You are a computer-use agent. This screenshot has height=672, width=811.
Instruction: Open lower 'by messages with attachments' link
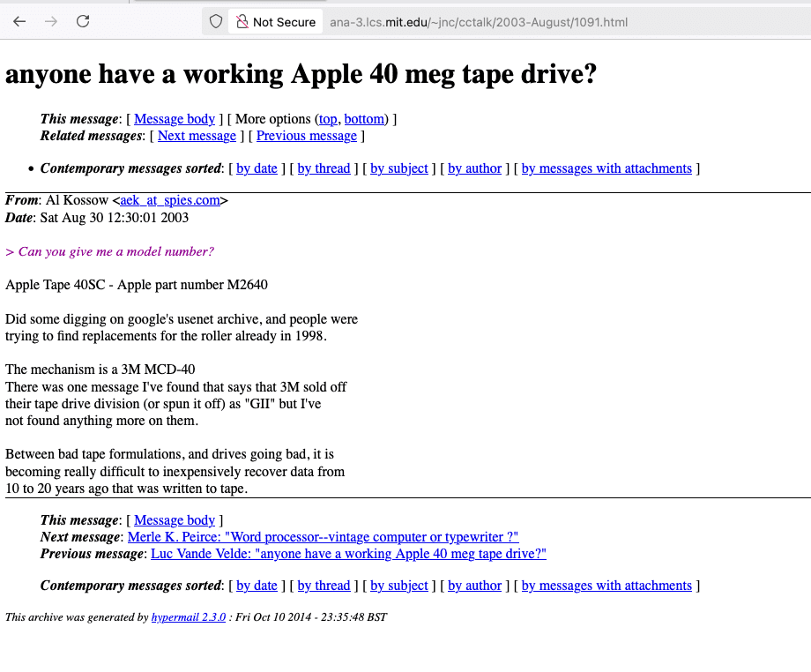point(606,585)
